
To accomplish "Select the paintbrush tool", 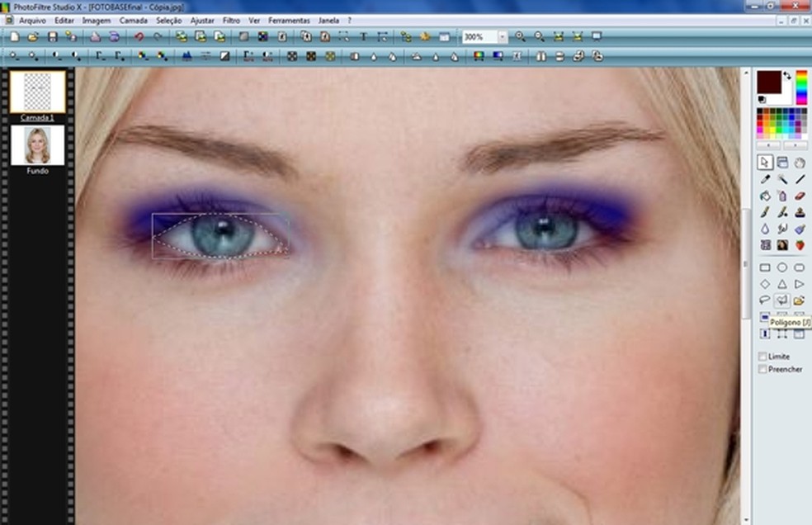I will [765, 212].
